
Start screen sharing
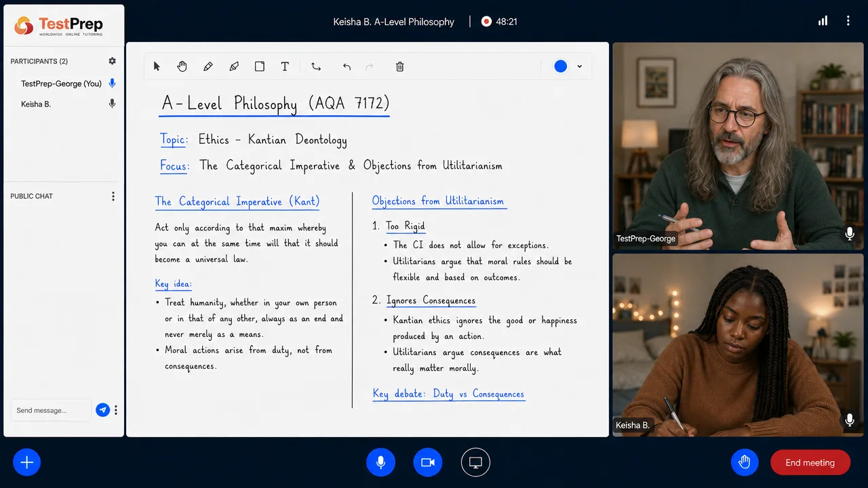(x=475, y=462)
